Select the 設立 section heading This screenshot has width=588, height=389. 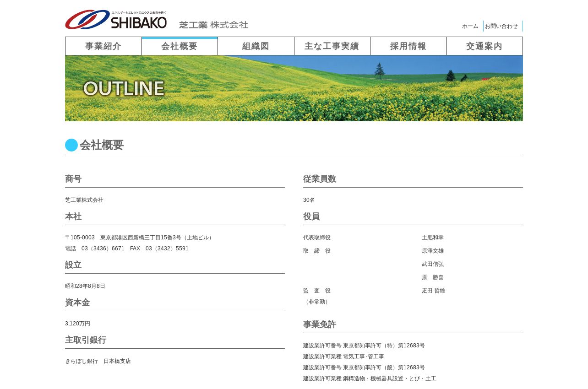point(73,265)
